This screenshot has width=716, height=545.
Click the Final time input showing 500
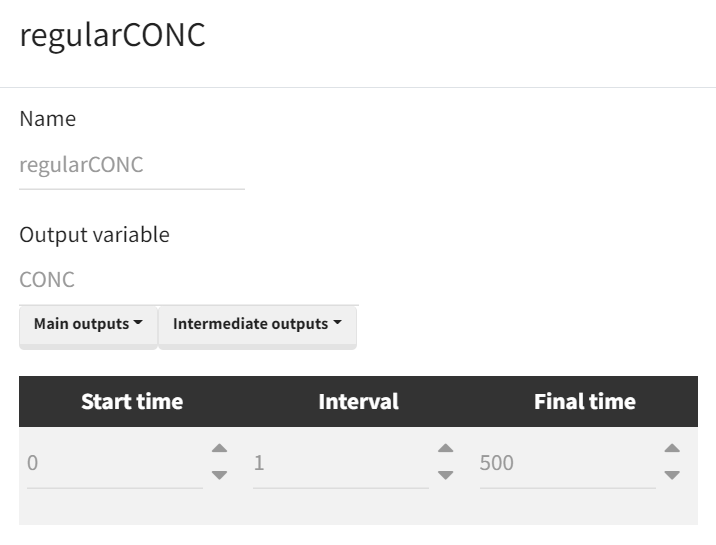(566, 464)
